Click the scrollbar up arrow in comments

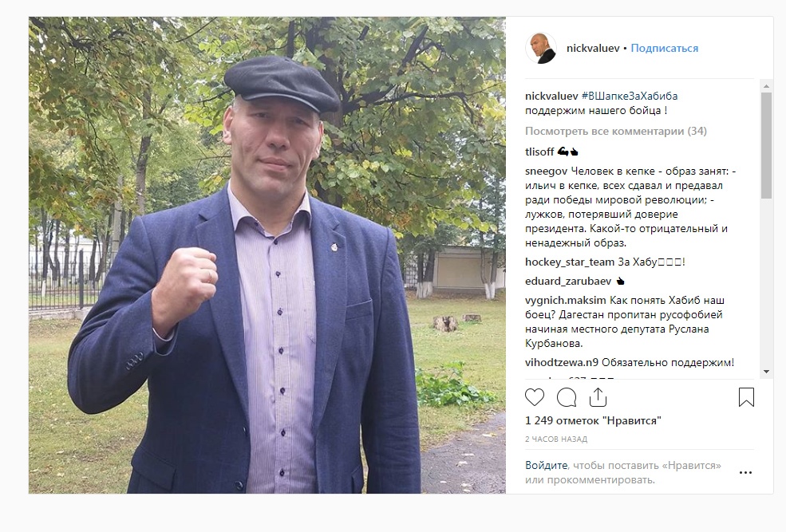click(x=766, y=86)
